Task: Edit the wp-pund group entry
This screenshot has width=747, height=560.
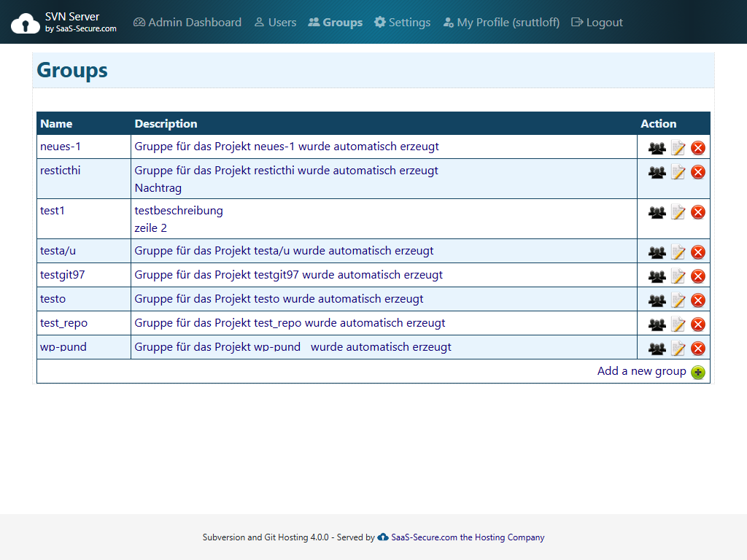Action: tap(678, 349)
